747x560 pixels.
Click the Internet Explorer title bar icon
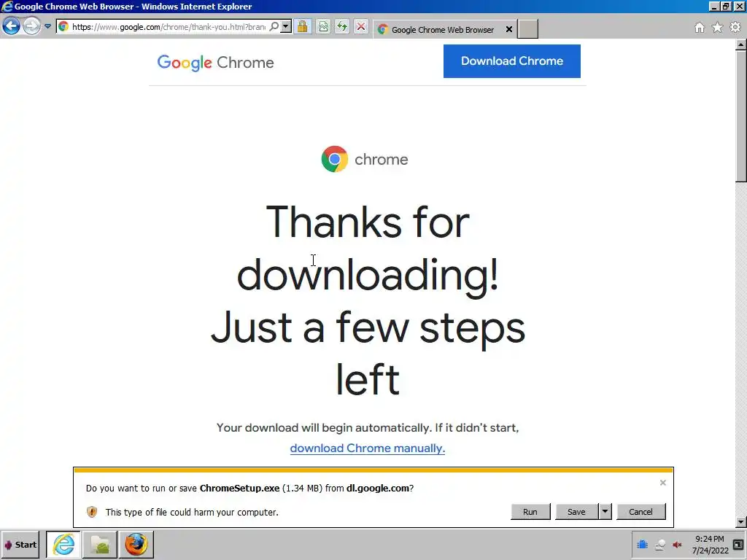tap(7, 7)
